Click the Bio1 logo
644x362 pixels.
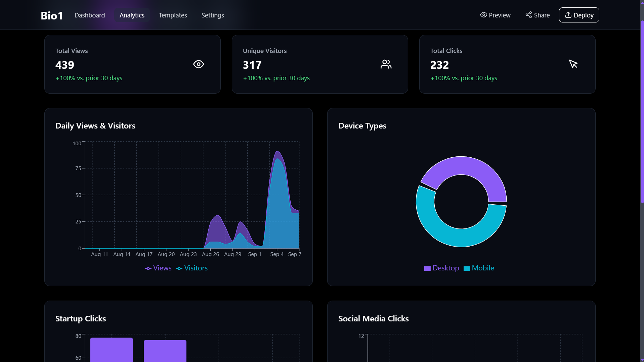(x=52, y=15)
